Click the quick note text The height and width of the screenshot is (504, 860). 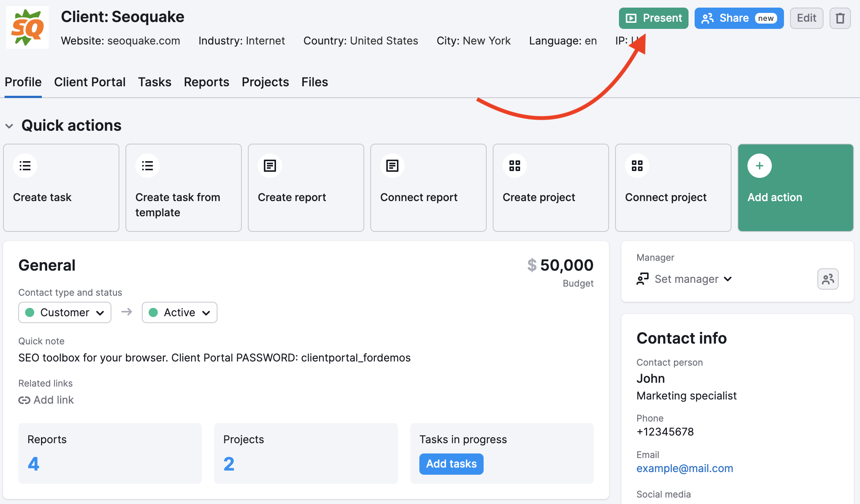pyautogui.click(x=214, y=358)
